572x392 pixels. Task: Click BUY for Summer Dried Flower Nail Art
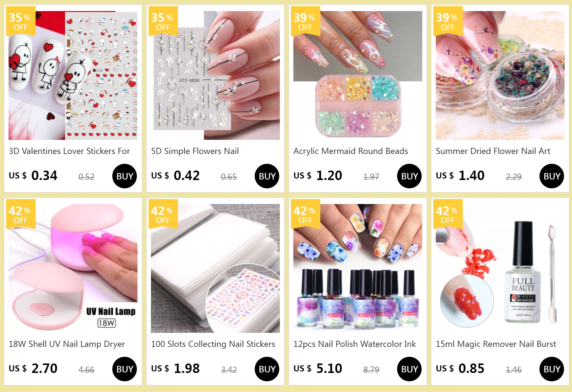tap(552, 176)
